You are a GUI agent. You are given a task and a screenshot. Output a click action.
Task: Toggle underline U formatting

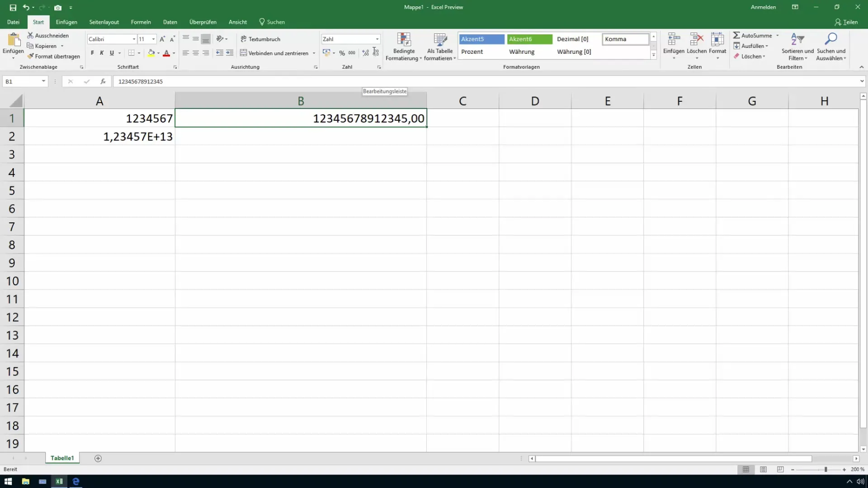click(x=112, y=53)
